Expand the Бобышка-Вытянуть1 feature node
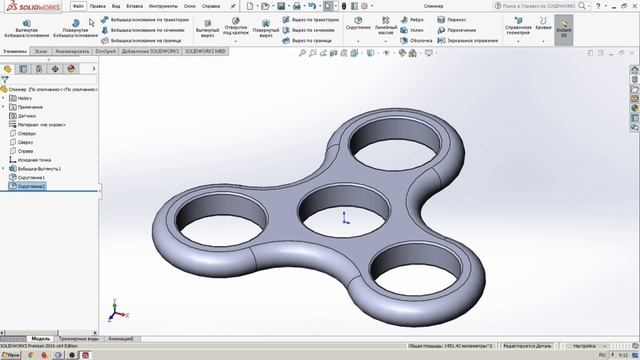Image resolution: width=640 pixels, height=360 pixels. 3,169
